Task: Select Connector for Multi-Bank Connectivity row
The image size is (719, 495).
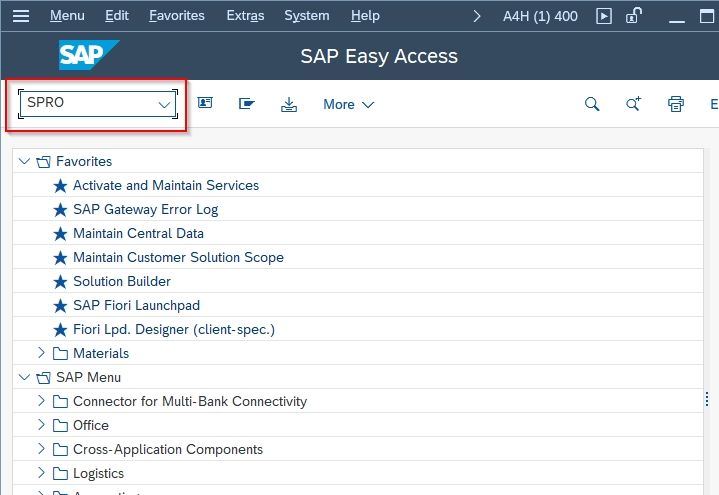Action: coord(358,401)
